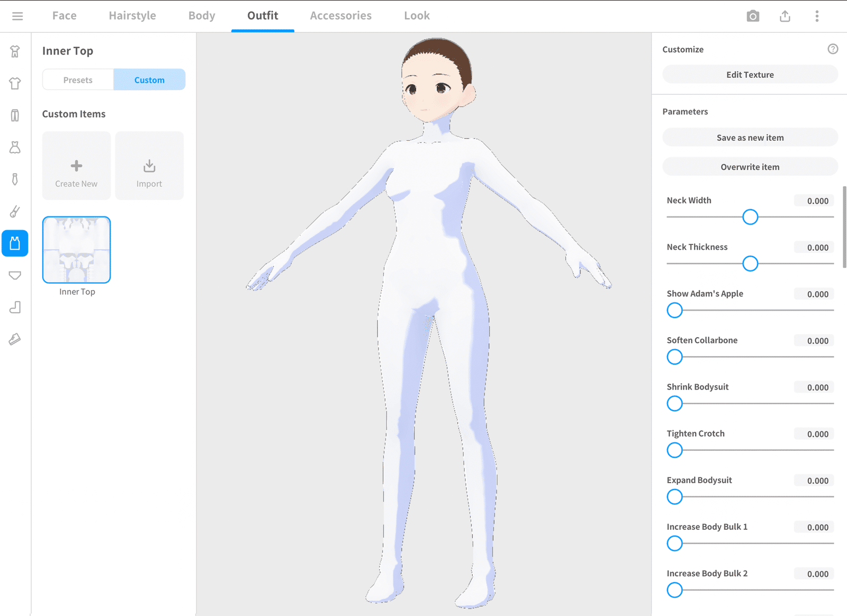Open the Customize help question icon
Screen dimensions: 847x616
click(x=833, y=49)
